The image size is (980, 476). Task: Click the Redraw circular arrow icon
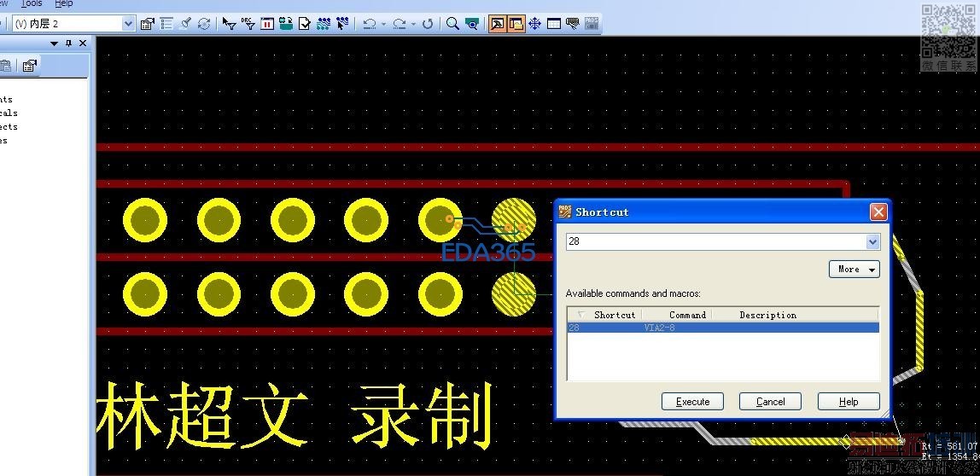(x=428, y=24)
